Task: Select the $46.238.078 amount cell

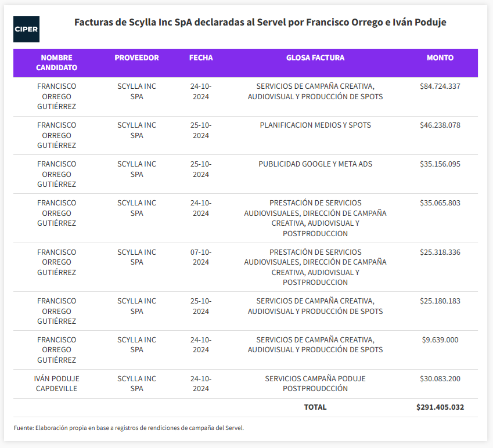Action: (x=440, y=125)
